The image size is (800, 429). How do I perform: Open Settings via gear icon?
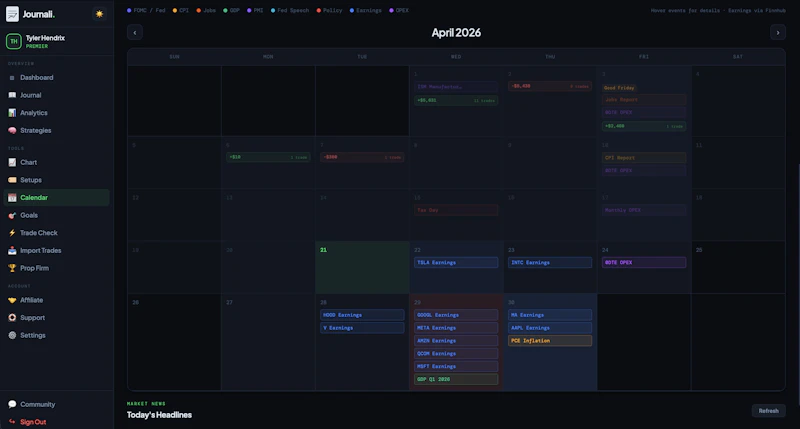tap(12, 336)
